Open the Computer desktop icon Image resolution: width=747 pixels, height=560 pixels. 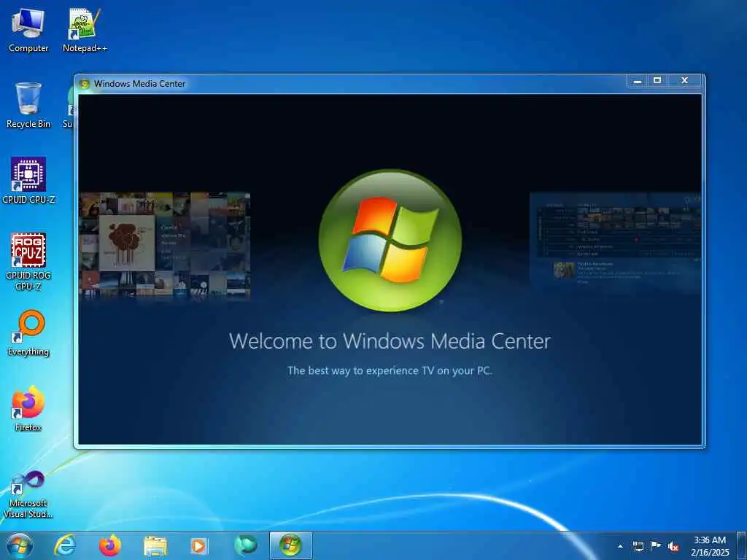pyautogui.click(x=28, y=31)
